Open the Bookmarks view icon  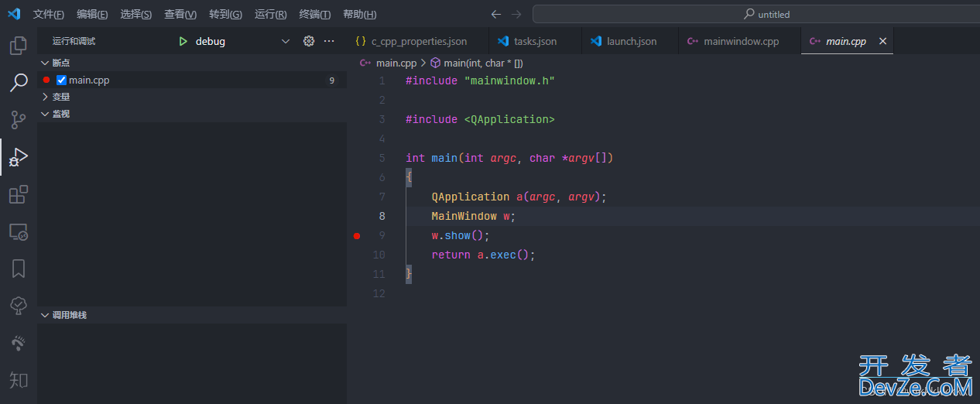(19, 269)
